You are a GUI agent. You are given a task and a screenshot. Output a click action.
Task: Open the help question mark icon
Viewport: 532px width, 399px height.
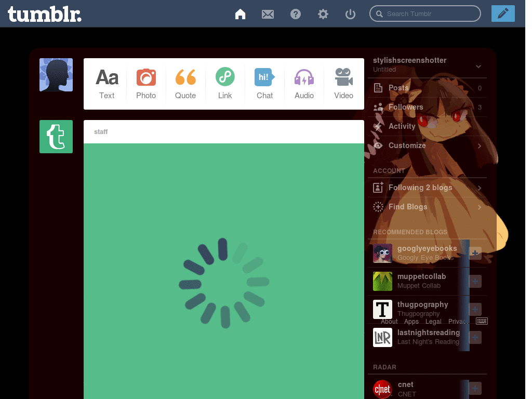coord(296,14)
